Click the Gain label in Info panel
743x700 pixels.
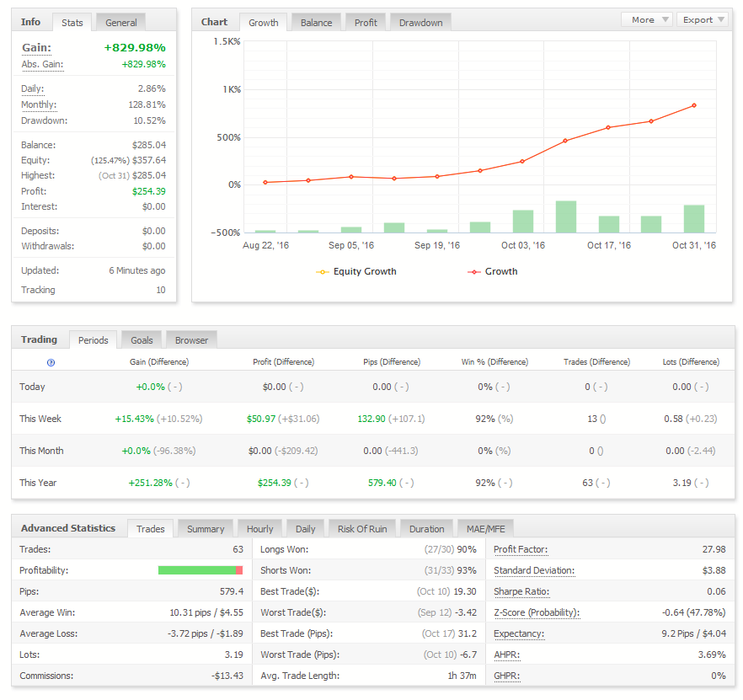36,47
